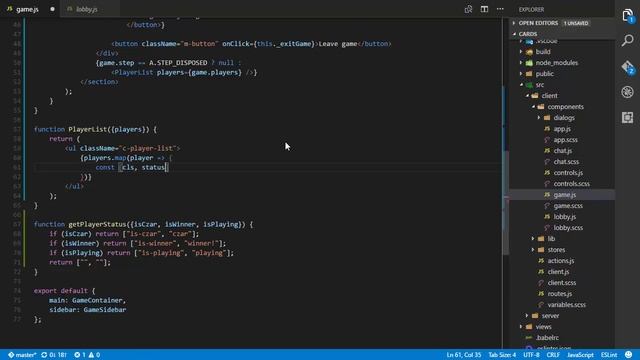Image resolution: width=640 pixels, height=360 pixels.
Task: Open the Explorer view in activity bar
Action: [628, 16]
